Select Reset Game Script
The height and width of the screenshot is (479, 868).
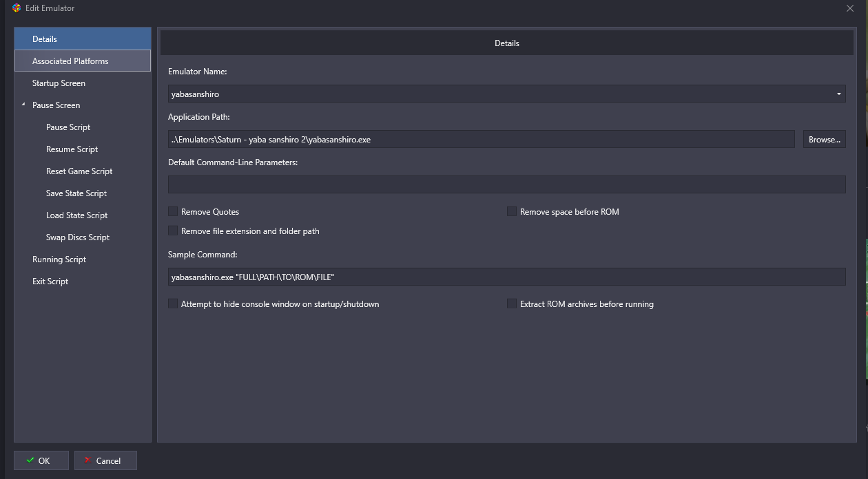[83, 171]
